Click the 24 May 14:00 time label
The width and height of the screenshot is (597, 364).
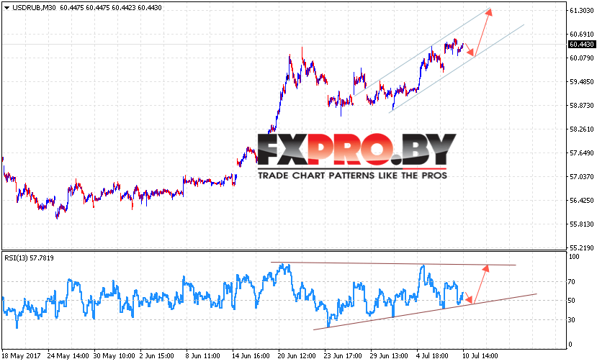[x=68, y=356]
